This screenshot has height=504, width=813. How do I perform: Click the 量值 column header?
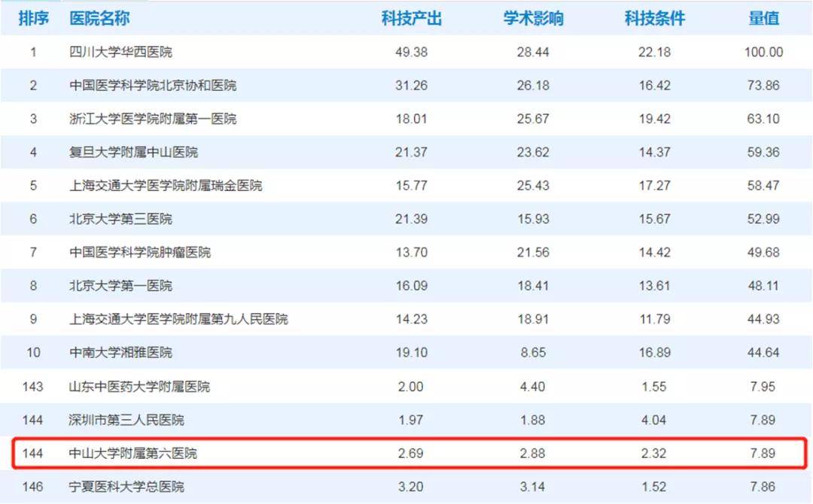tap(764, 19)
